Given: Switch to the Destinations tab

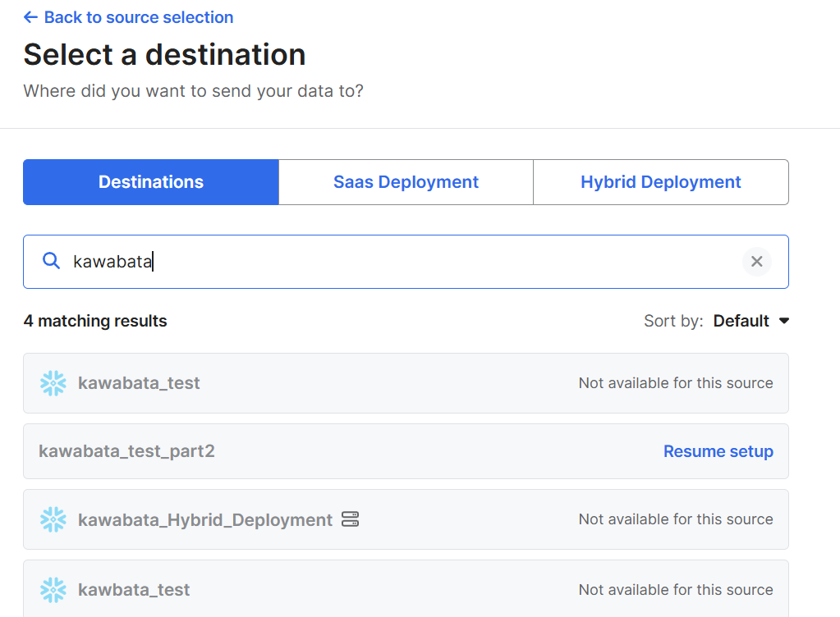Looking at the screenshot, I should [x=151, y=182].
